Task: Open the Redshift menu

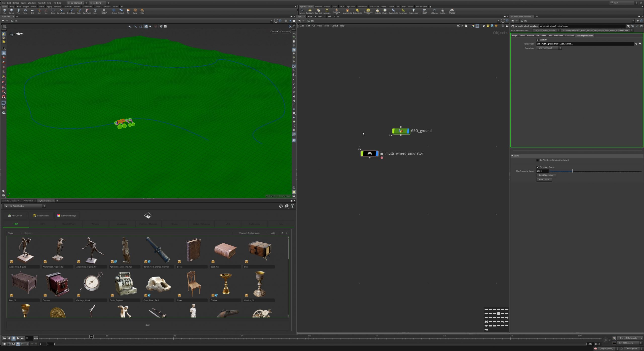Action: [42, 3]
